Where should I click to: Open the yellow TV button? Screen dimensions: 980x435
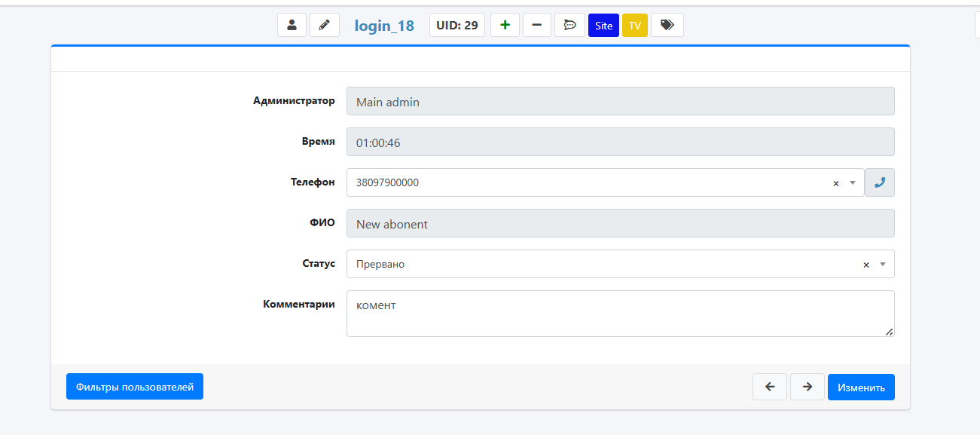pos(635,25)
